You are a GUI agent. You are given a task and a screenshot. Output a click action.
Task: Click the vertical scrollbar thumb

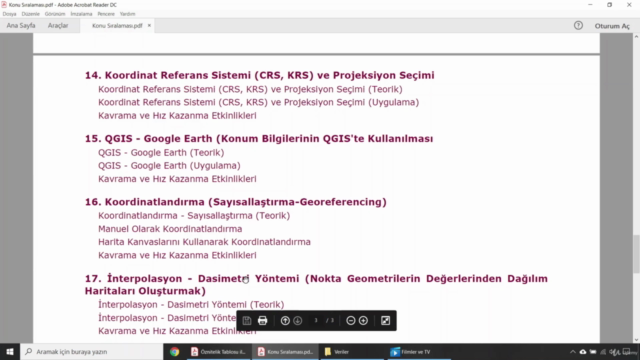tap(636, 254)
